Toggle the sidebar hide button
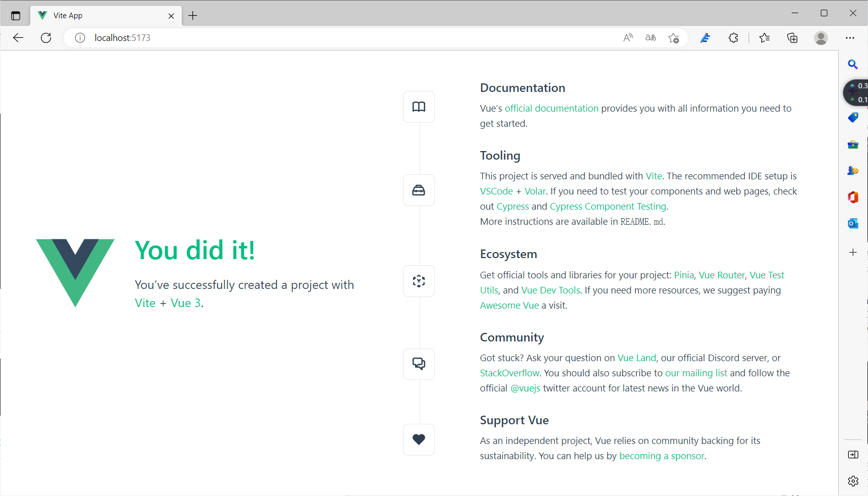This screenshot has height=496, width=868. coord(853,455)
